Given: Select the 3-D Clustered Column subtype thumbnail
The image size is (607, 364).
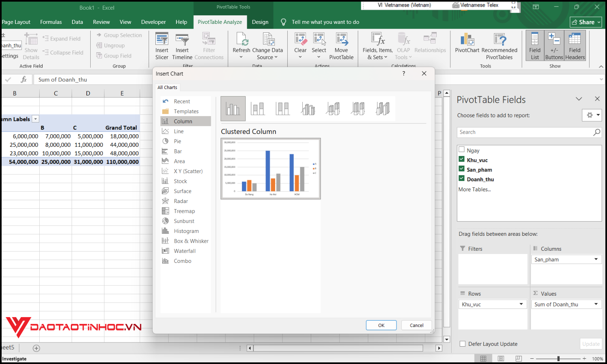Looking at the screenshot, I should pos(308,108).
